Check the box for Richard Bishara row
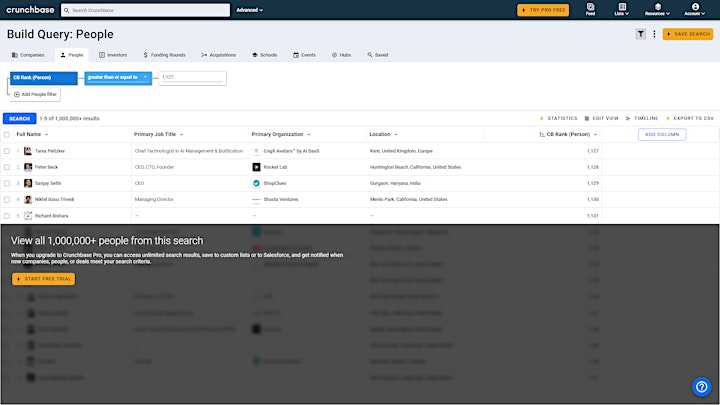720x405 pixels. (7, 216)
